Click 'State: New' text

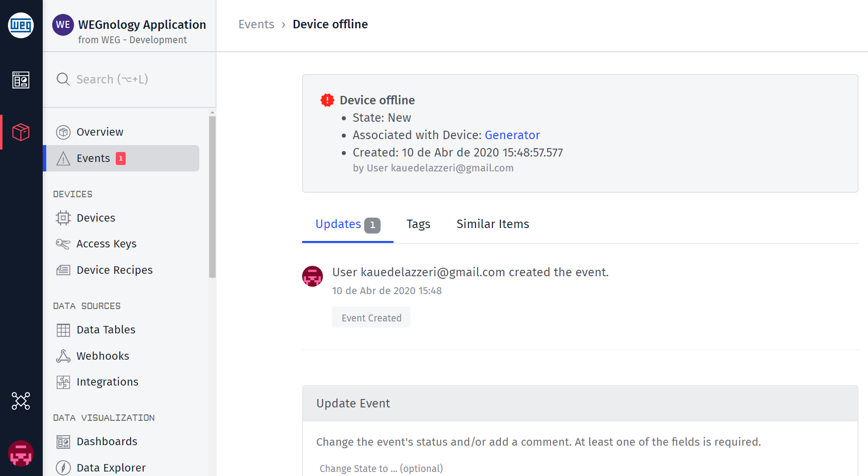tap(382, 118)
